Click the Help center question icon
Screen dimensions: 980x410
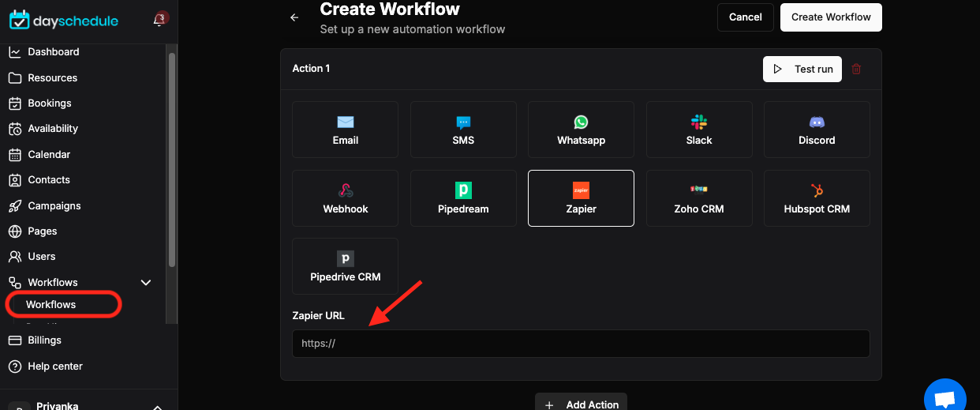14,367
